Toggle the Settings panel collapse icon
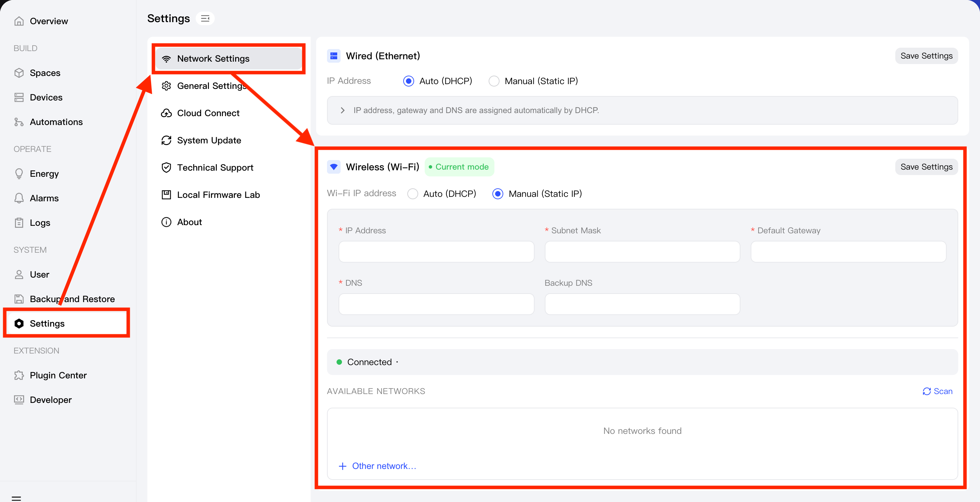 tap(205, 18)
